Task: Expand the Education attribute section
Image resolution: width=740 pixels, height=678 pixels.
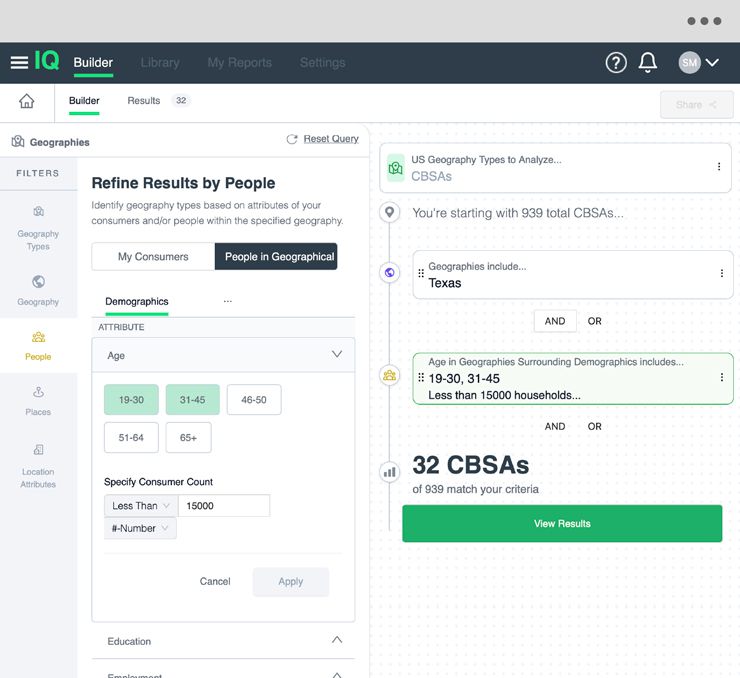Action: (336, 641)
